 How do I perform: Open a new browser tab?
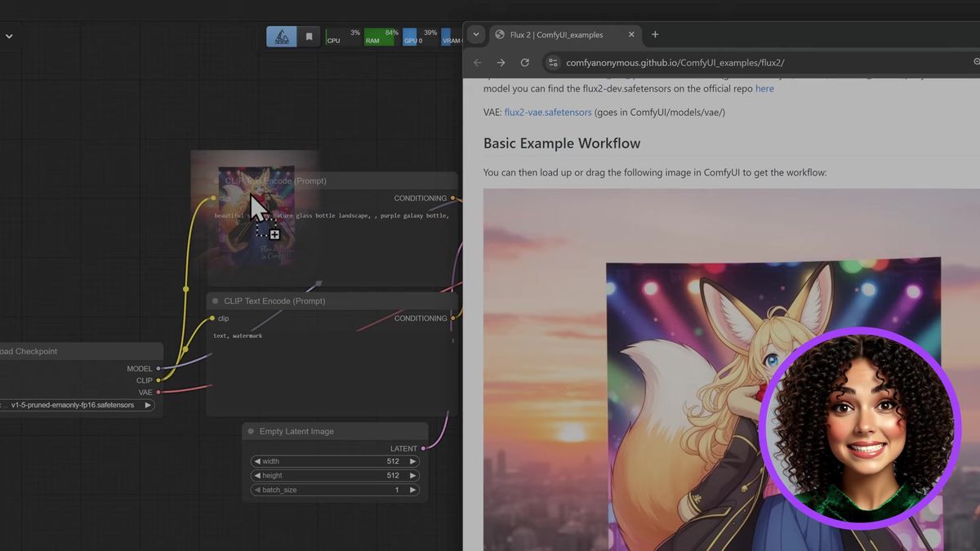(655, 34)
